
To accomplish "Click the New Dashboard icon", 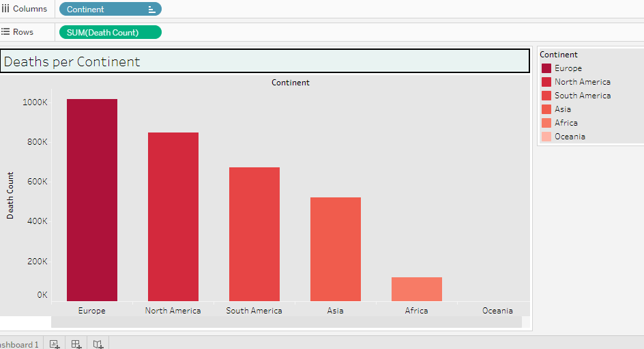I will pos(76,344).
